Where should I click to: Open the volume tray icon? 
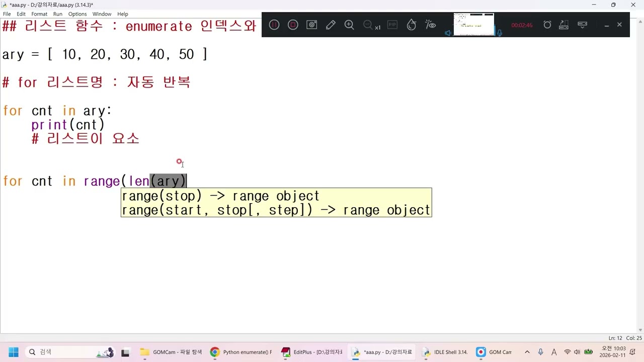[577, 352]
